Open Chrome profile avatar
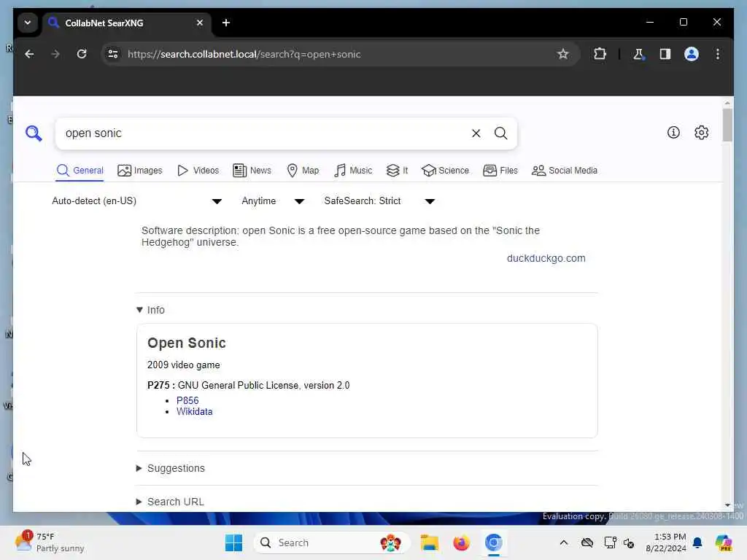Image resolution: width=747 pixels, height=560 pixels. click(x=692, y=54)
